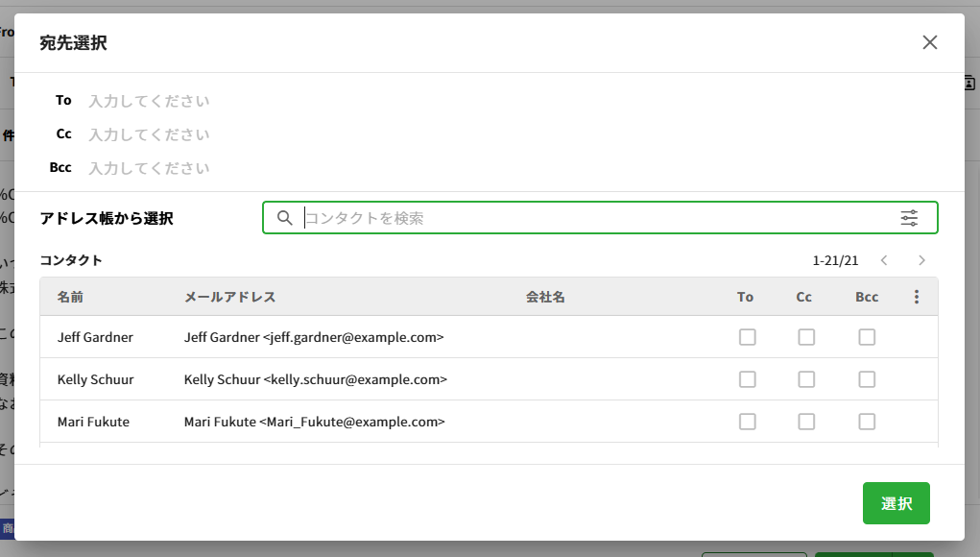Open the contact table column options menu
Viewport: 980px width, 557px height.
coord(917,298)
